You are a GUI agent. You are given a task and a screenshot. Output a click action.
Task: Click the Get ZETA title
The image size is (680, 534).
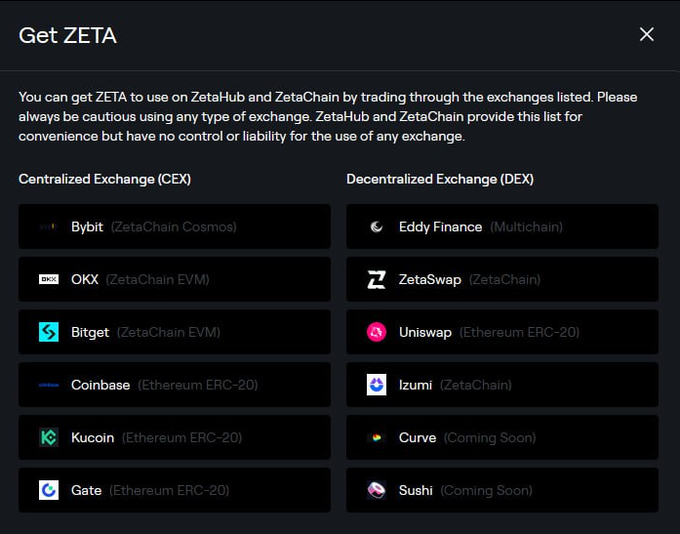[x=68, y=35]
